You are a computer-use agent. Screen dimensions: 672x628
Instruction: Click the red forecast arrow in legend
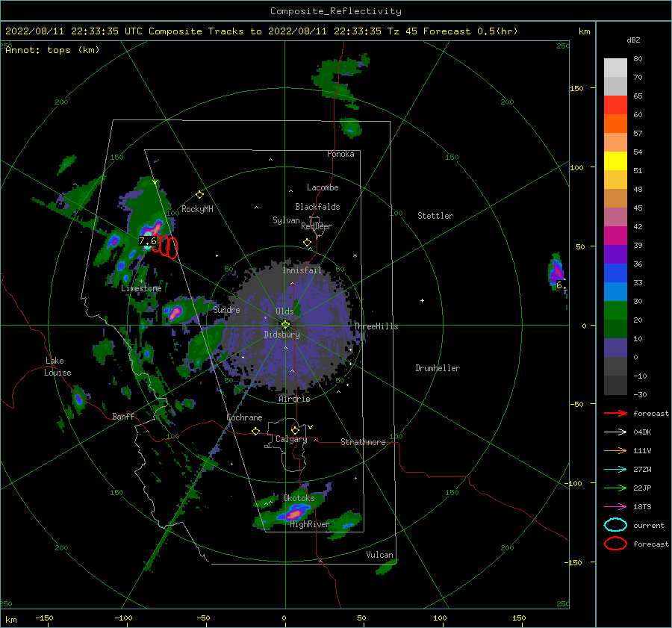pyautogui.click(x=615, y=413)
